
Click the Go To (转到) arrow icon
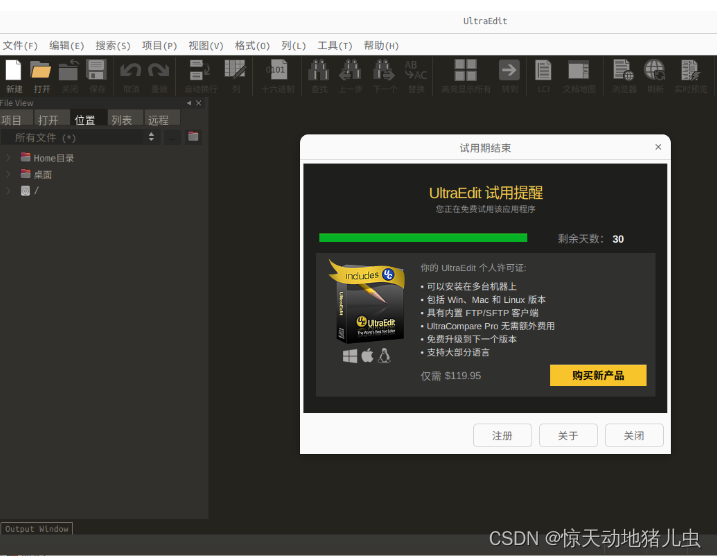tap(509, 71)
